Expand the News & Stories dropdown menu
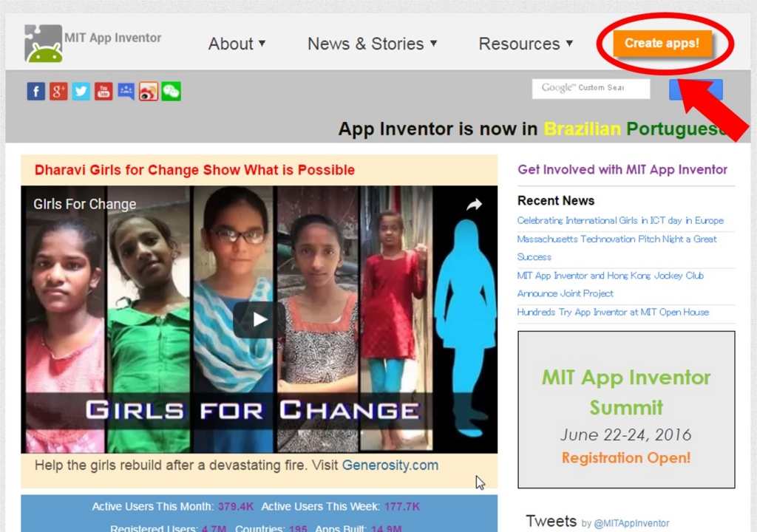This screenshot has height=532, width=757. [373, 44]
